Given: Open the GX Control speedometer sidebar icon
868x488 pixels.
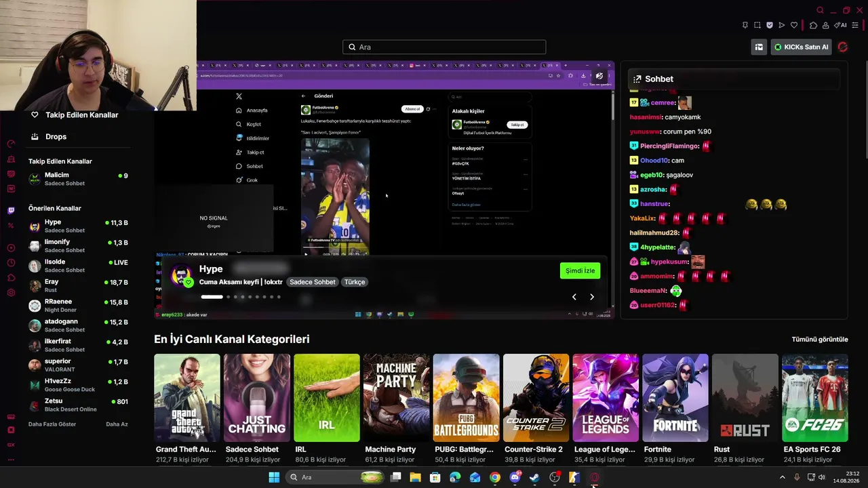Looking at the screenshot, I should point(11,144).
